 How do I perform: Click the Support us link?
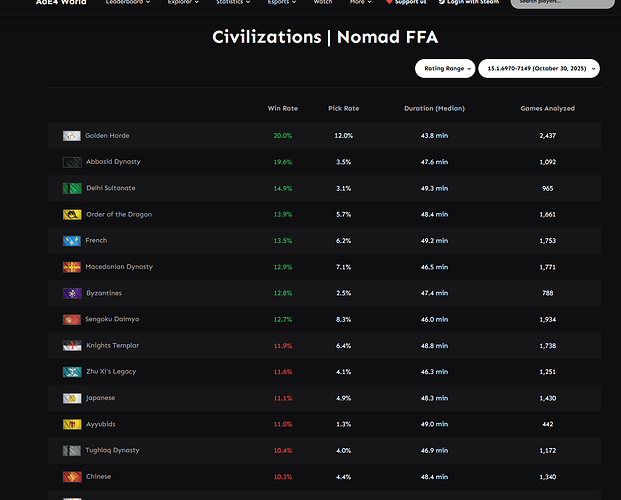[x=404, y=3]
